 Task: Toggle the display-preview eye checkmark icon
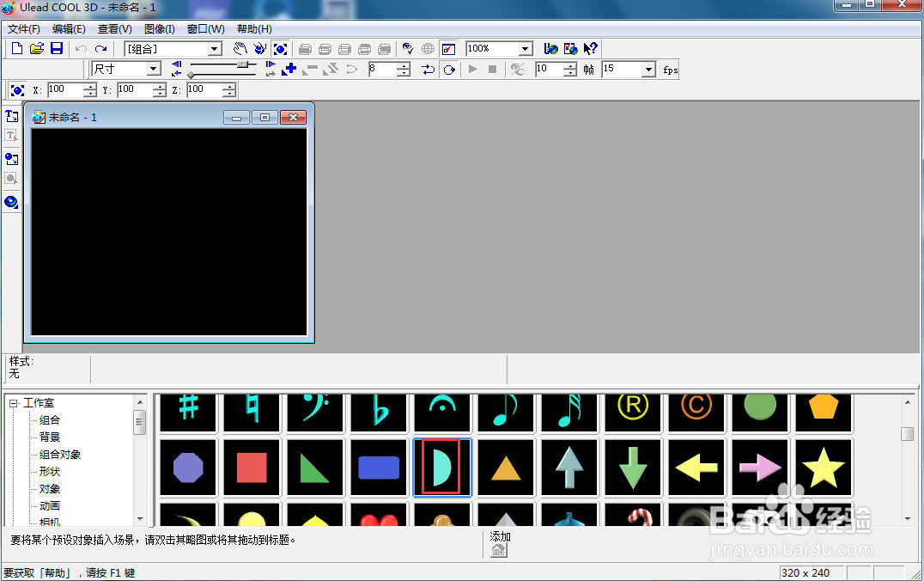408,49
